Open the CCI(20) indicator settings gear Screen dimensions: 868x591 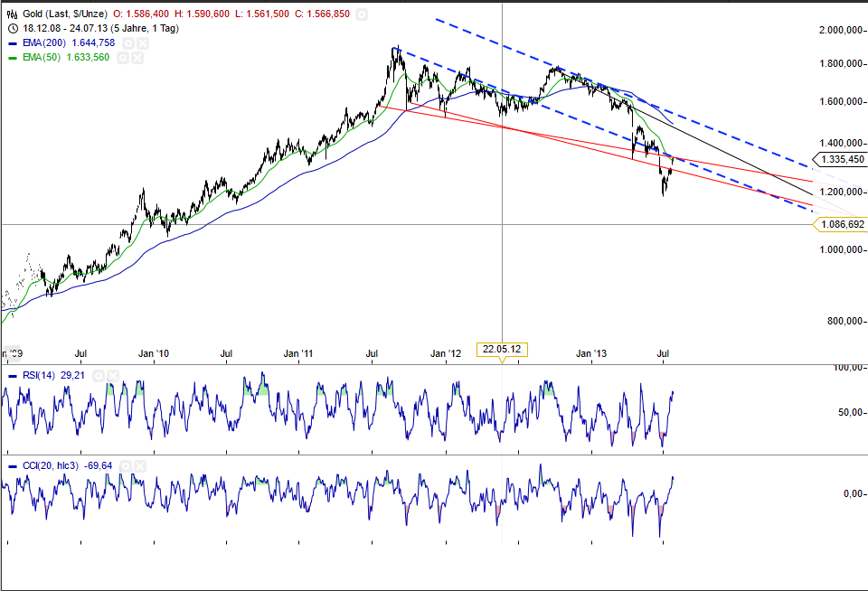[126, 465]
